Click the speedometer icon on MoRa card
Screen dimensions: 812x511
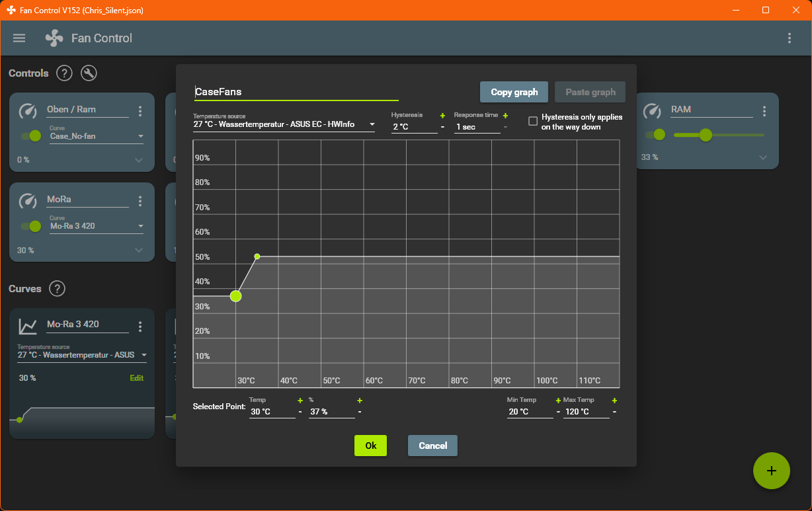point(28,200)
